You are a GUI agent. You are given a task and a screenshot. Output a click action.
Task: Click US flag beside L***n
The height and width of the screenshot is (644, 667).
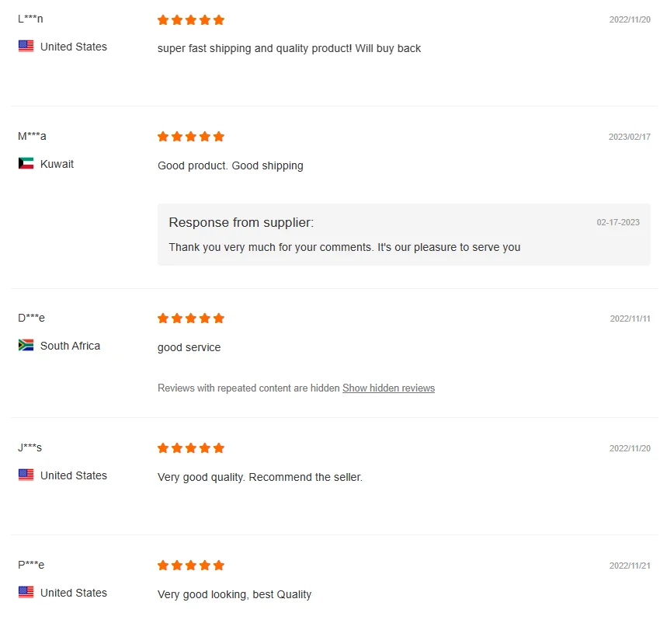click(26, 47)
